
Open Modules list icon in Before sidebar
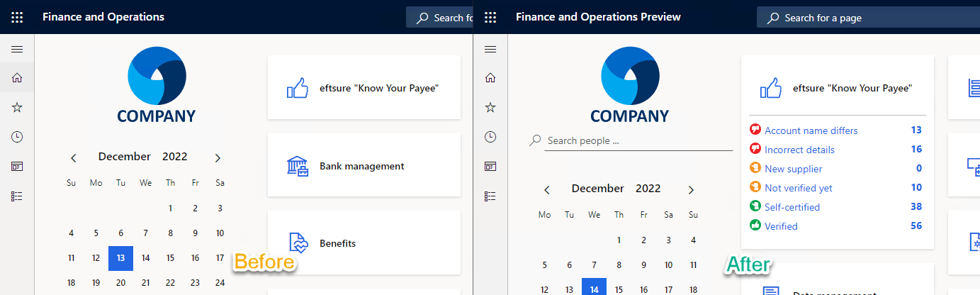17,196
